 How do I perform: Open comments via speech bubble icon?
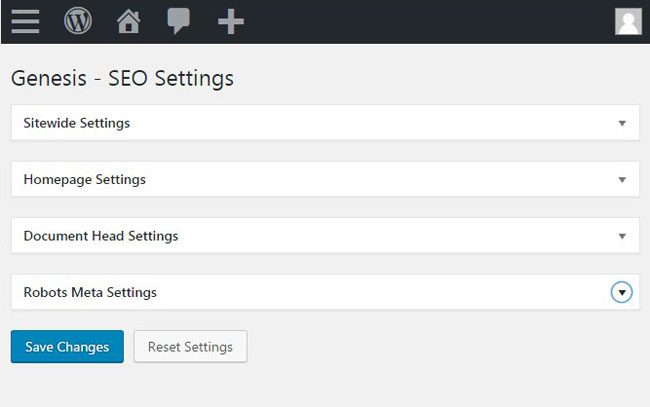tap(179, 21)
